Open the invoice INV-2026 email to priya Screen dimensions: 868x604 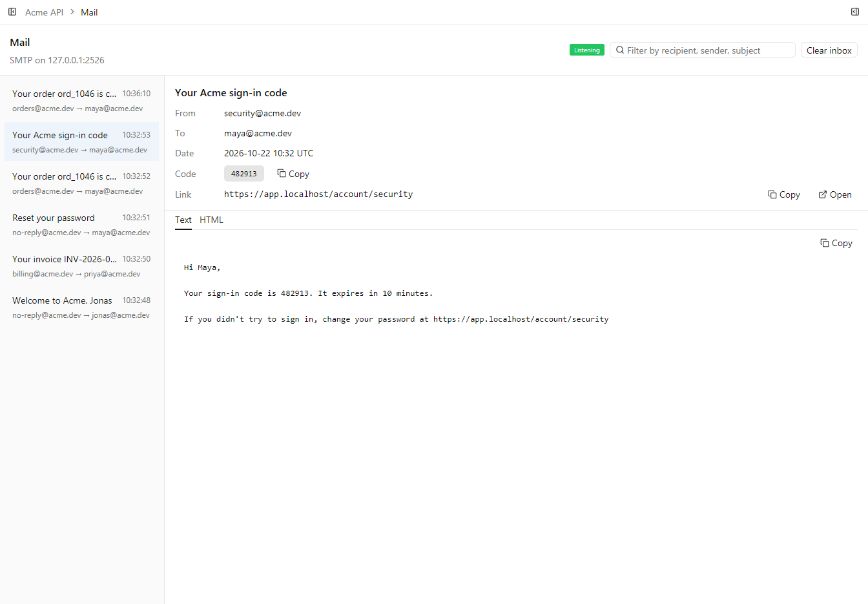pyautogui.click(x=81, y=266)
